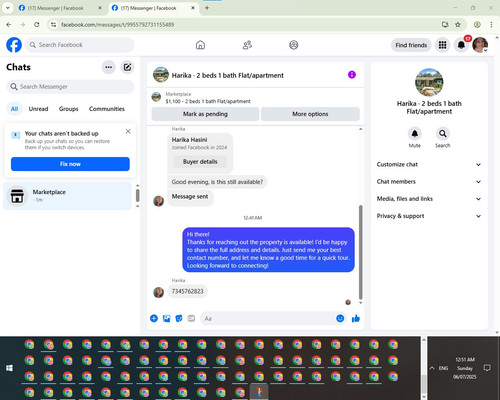Open the Groups icon in top navigation

click(294, 45)
